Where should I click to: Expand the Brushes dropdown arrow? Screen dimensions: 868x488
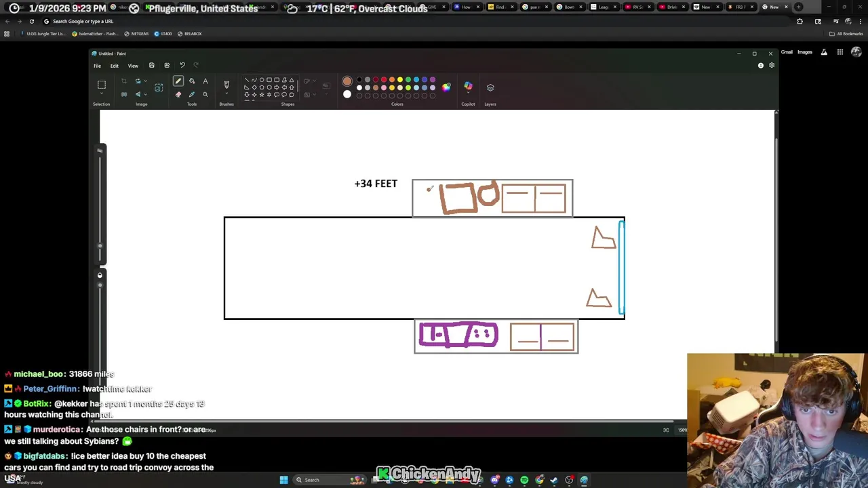tap(226, 95)
